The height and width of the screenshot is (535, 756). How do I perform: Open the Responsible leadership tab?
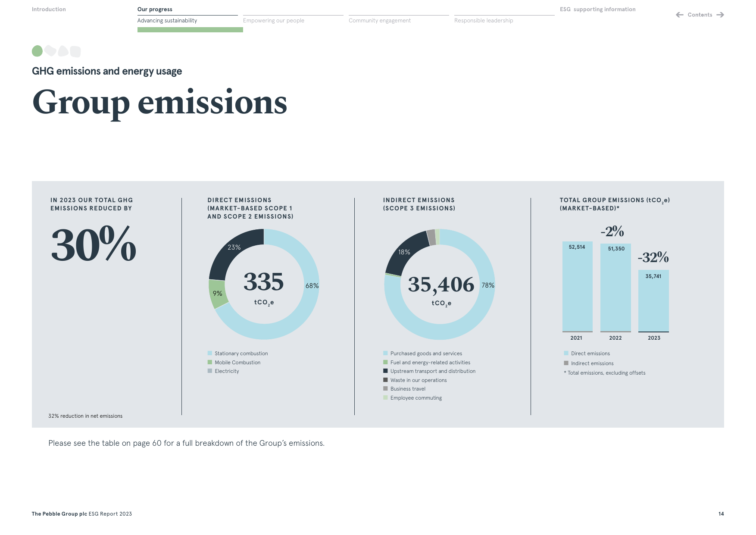pyautogui.click(x=484, y=20)
